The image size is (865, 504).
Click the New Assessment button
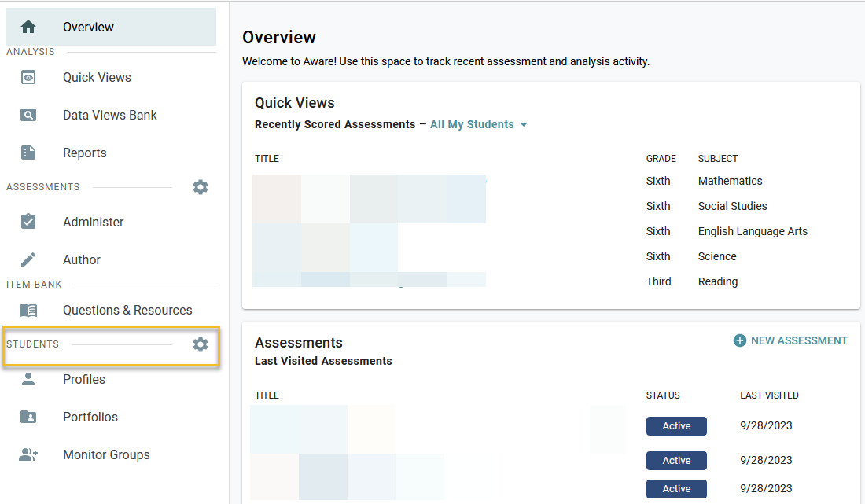click(790, 340)
